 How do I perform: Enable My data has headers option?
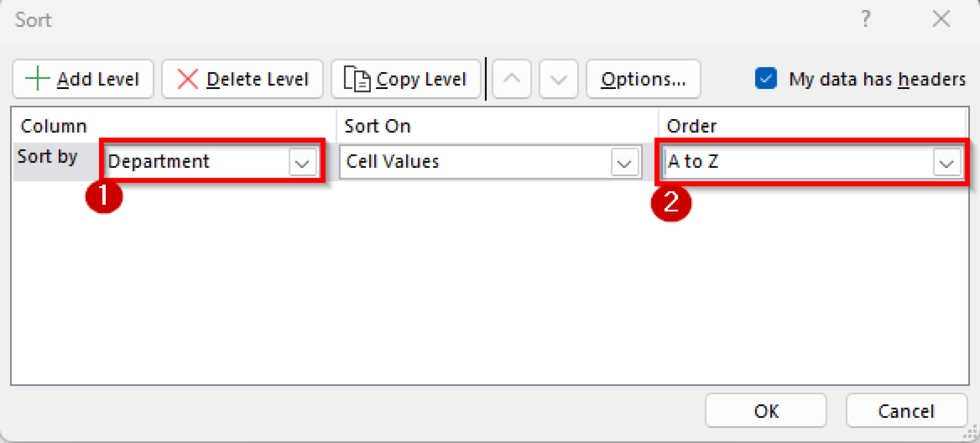[x=766, y=79]
